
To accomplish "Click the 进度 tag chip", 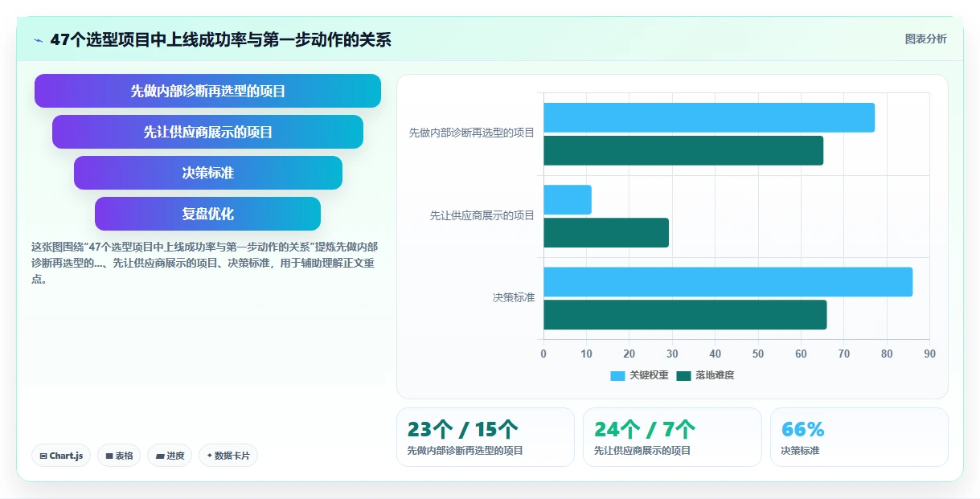I will pos(170,456).
